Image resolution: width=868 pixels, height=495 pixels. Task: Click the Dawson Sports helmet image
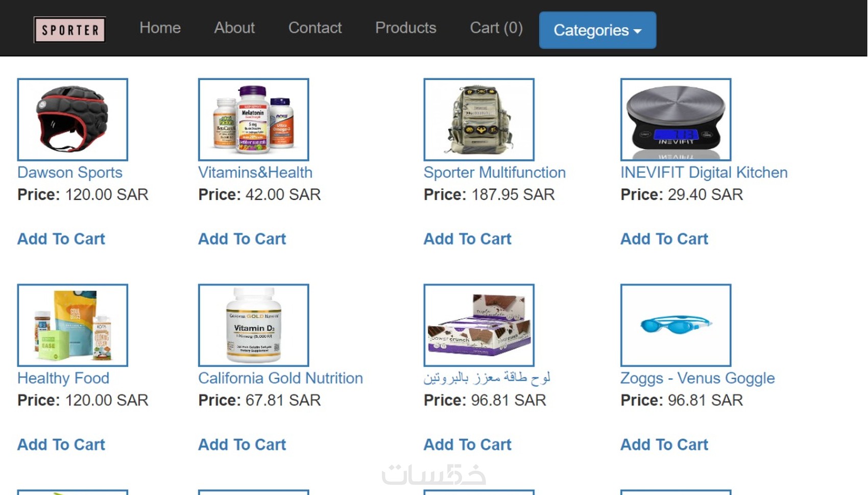tap(73, 119)
